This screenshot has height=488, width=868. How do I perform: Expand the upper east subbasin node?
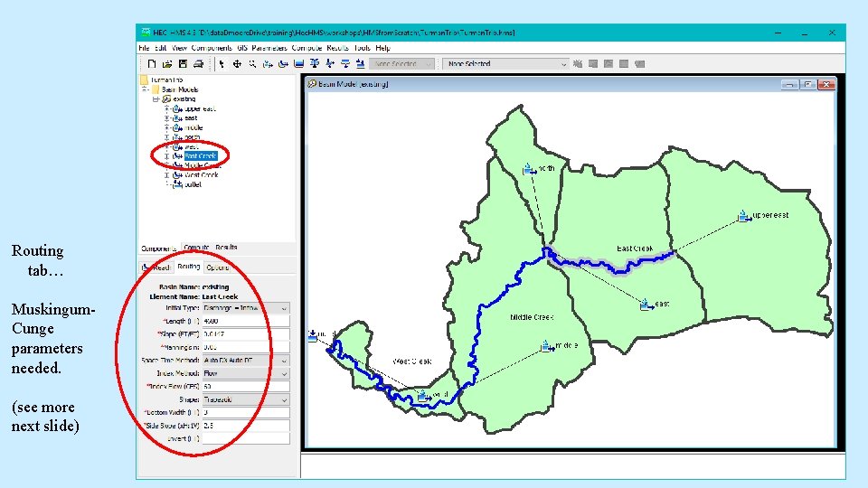[x=166, y=108]
